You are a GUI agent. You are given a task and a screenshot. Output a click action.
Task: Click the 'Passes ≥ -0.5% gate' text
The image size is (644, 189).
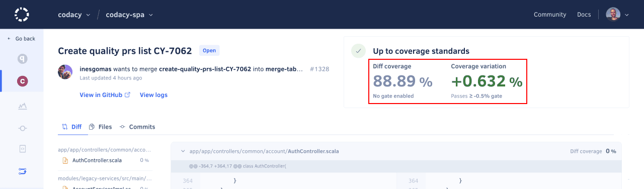(476, 96)
